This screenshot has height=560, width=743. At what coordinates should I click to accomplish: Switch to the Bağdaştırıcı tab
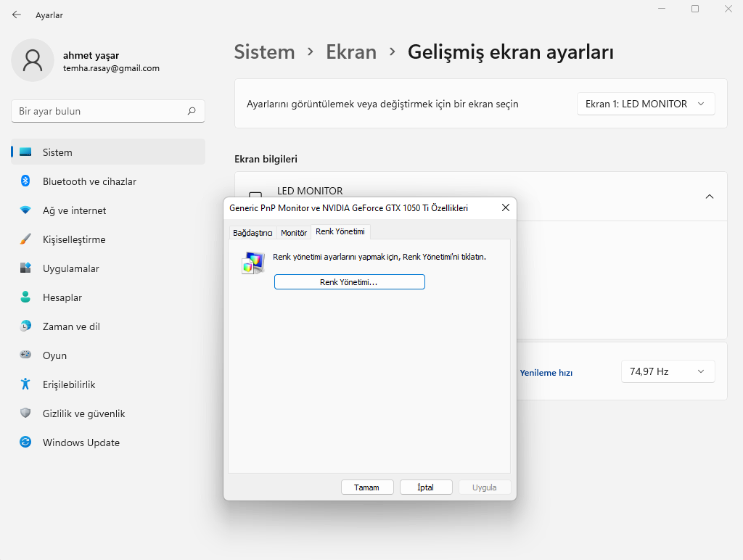coord(252,233)
